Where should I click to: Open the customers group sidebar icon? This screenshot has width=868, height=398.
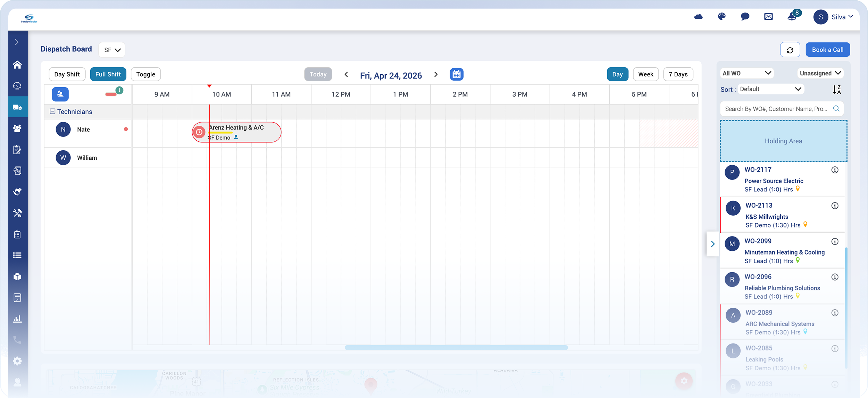(x=17, y=128)
